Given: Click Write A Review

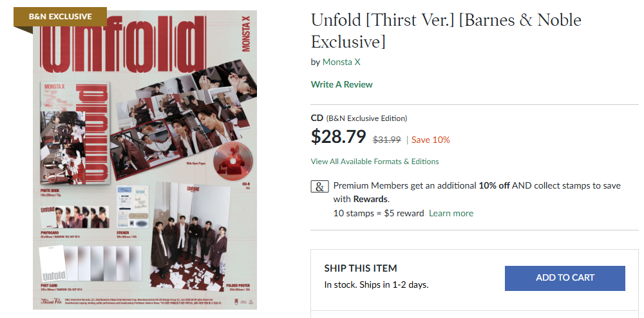Looking at the screenshot, I should 341,84.
